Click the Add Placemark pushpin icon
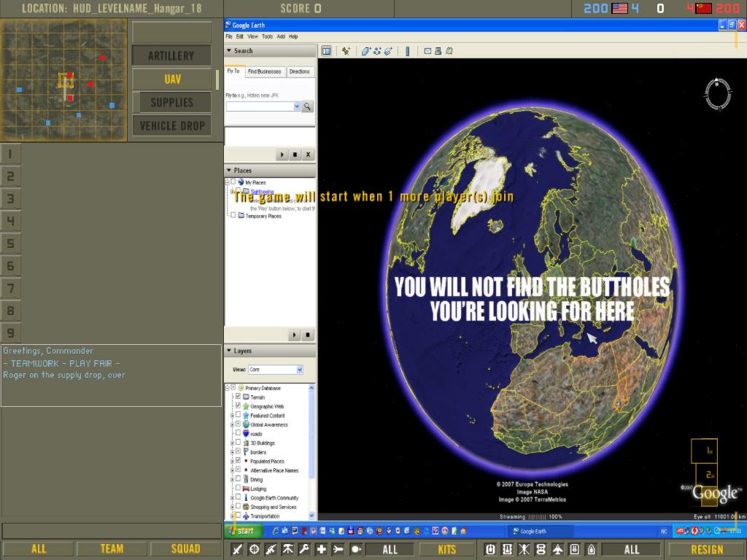The height and width of the screenshot is (560, 747). (x=346, y=51)
